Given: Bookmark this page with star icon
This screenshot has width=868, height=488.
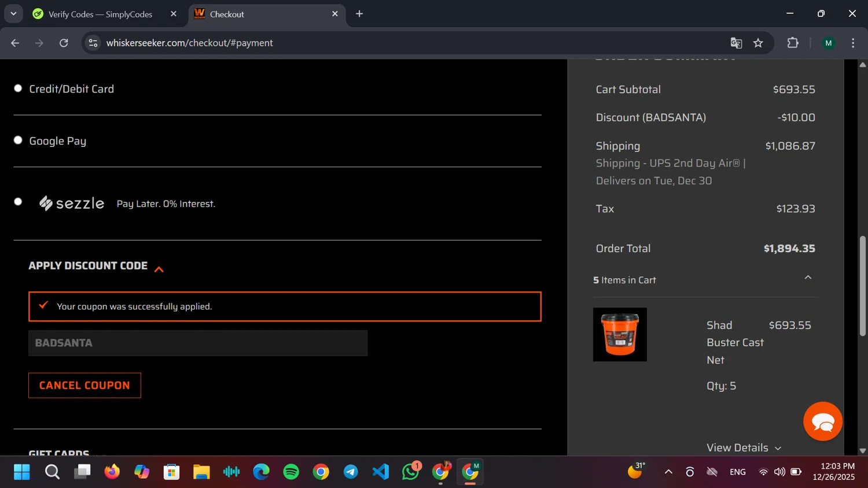Looking at the screenshot, I should [758, 43].
